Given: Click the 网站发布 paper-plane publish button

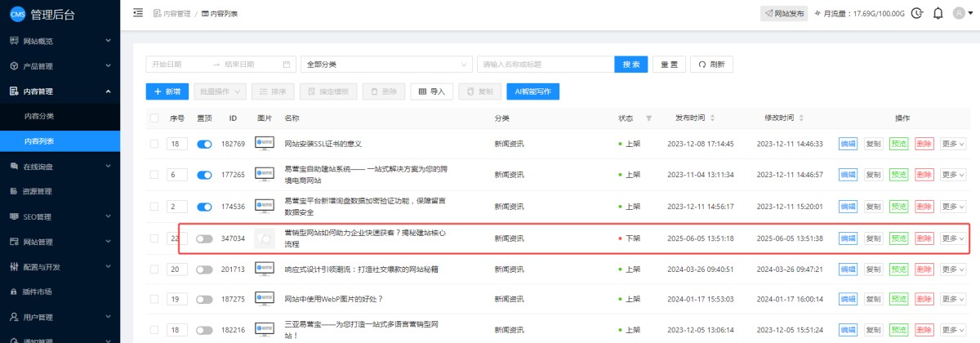Looking at the screenshot, I should [784, 13].
